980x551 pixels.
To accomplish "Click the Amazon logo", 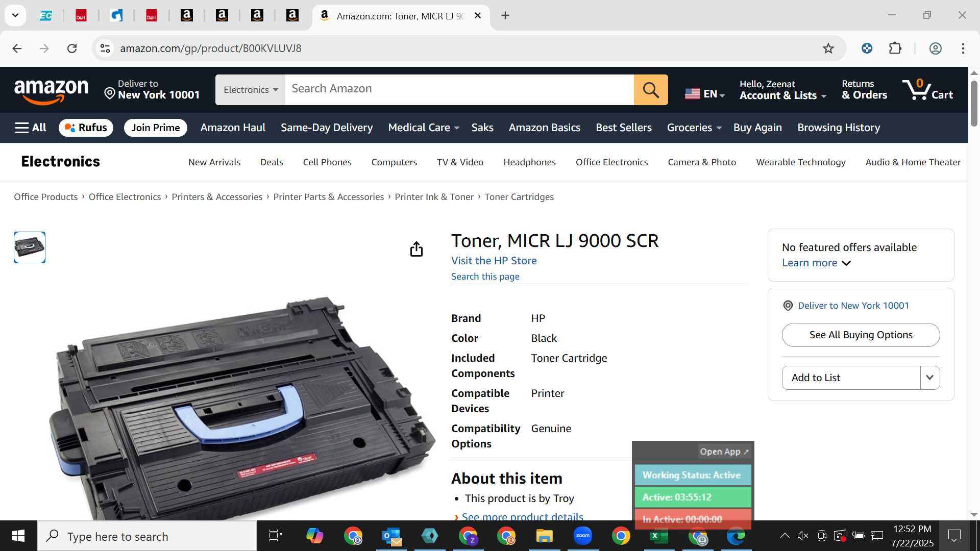I will (51, 91).
